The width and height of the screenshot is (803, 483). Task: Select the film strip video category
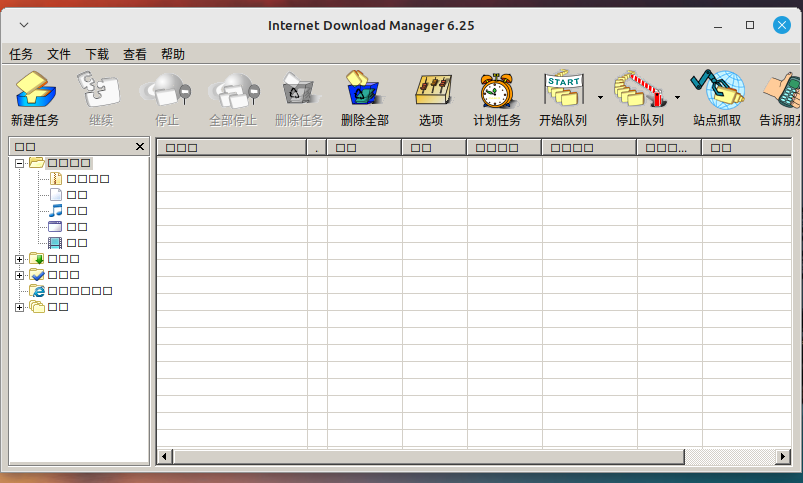(x=57, y=242)
